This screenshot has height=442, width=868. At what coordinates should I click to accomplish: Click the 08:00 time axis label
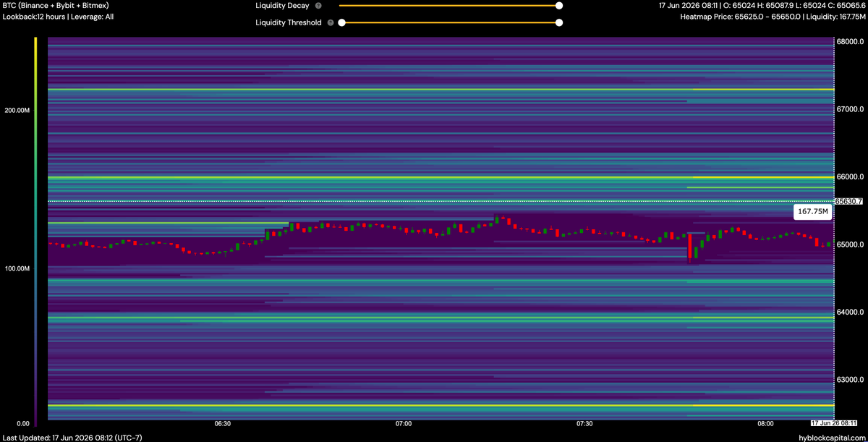point(765,423)
